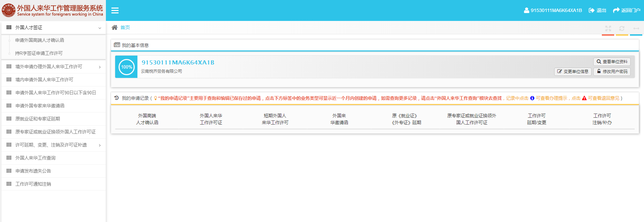Image resolution: width=644 pixels, height=222 pixels.
Task: Click the 修改用户密码 button
Action: click(612, 71)
